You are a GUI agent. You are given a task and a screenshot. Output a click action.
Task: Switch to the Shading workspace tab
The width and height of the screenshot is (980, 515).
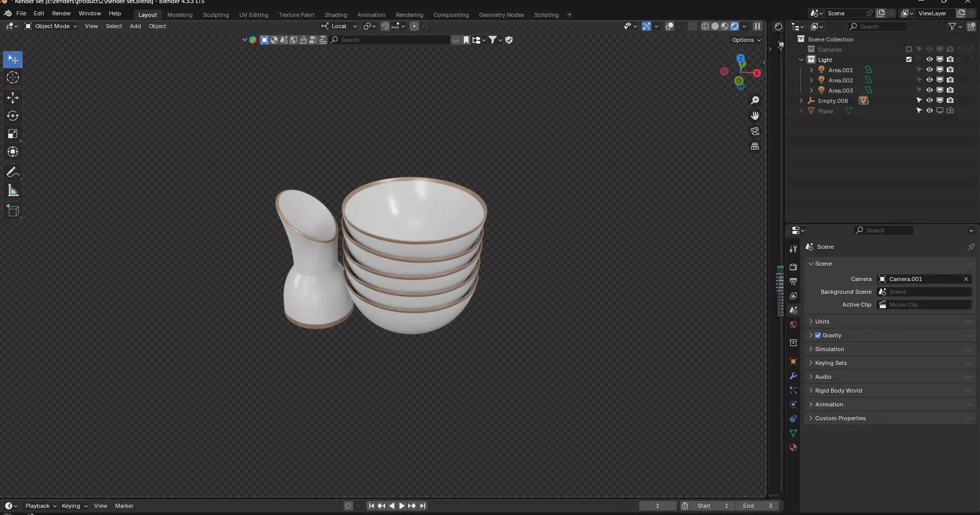tap(336, 15)
